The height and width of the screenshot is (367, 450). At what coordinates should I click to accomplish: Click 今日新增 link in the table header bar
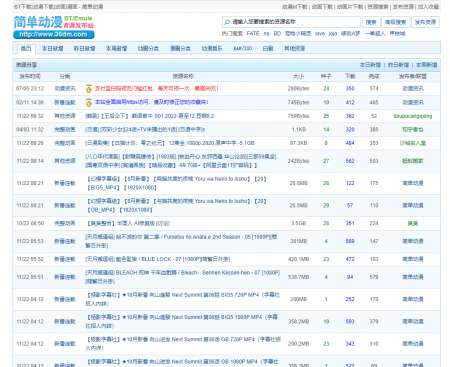tap(370, 65)
